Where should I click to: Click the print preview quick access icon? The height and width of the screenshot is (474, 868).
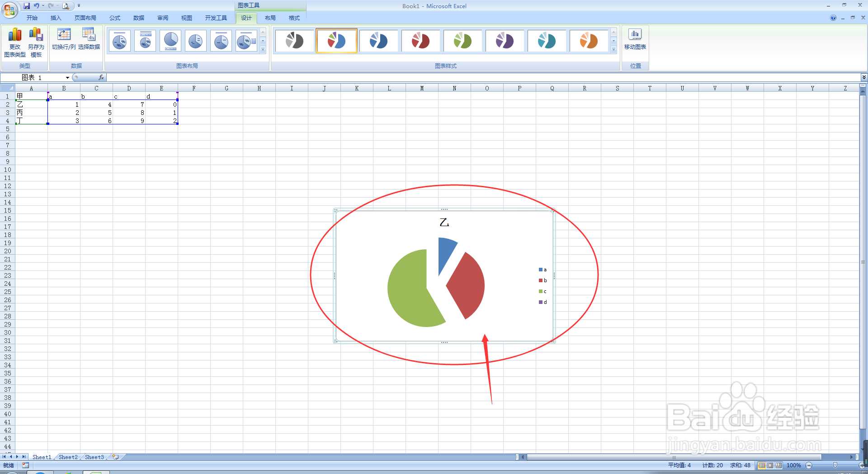click(x=66, y=6)
